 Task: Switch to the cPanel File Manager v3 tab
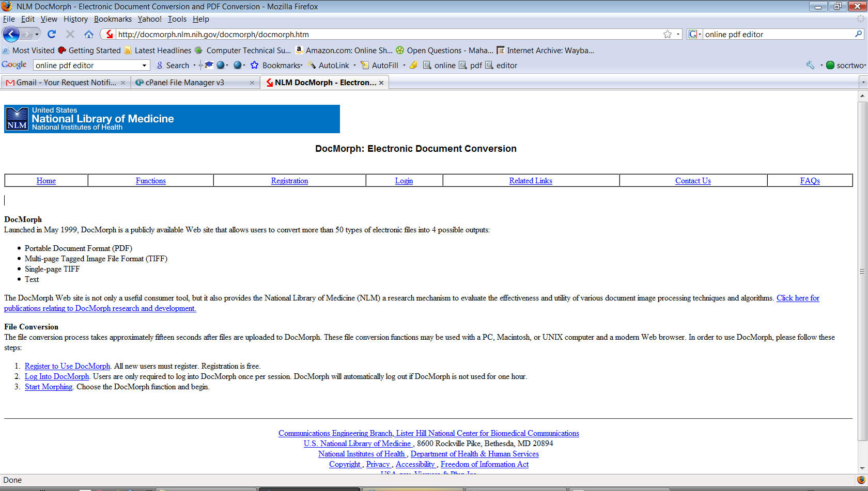pos(195,83)
